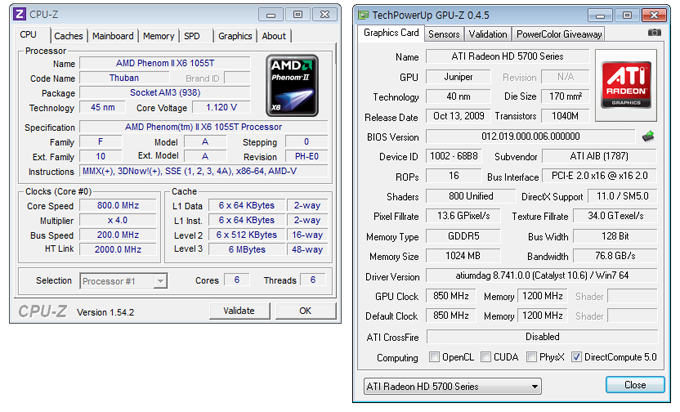Select the Graphics Card tab in GPU-Z

(391, 33)
